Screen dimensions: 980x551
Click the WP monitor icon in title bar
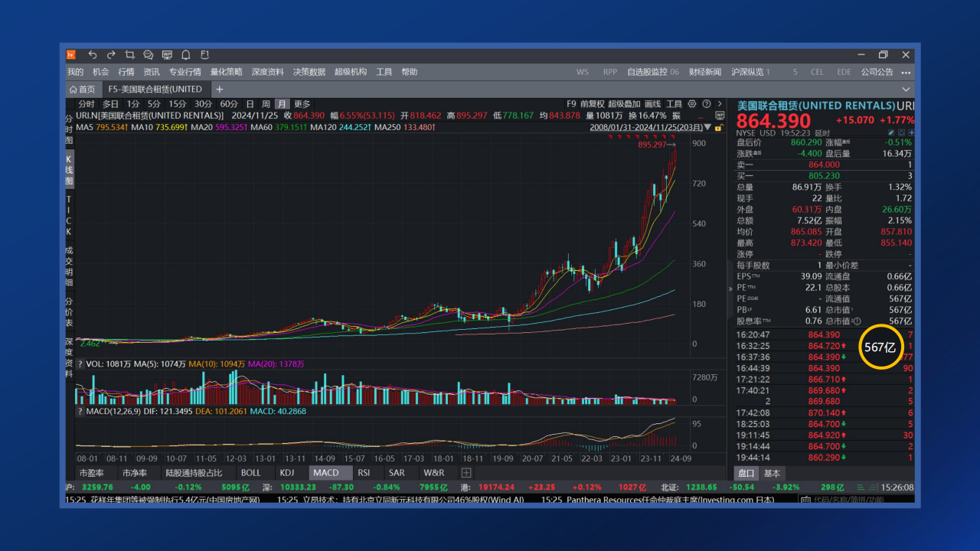(166, 55)
